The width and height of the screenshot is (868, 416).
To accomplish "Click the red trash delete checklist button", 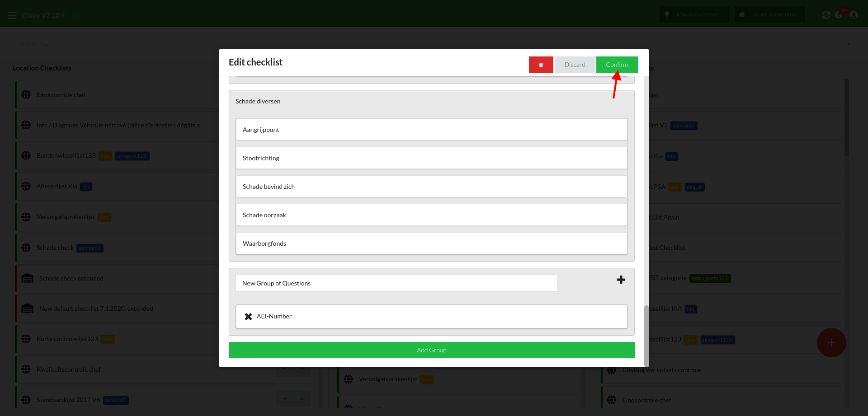I will coord(541,65).
